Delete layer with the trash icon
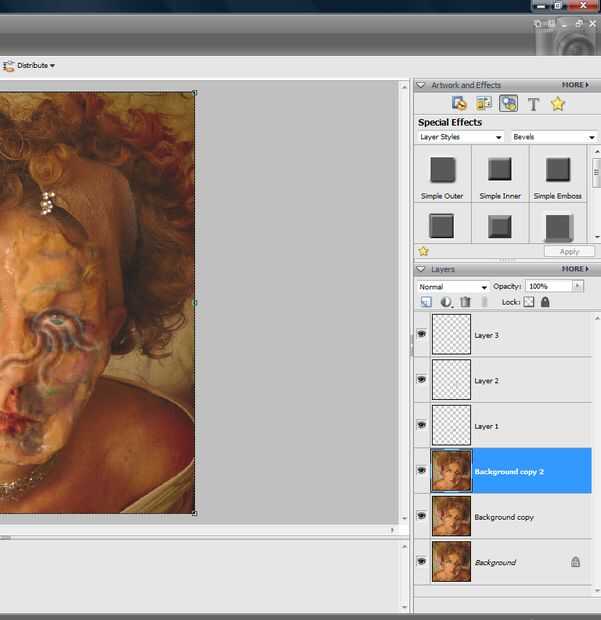Viewport: 601px width, 620px height. [x=465, y=302]
